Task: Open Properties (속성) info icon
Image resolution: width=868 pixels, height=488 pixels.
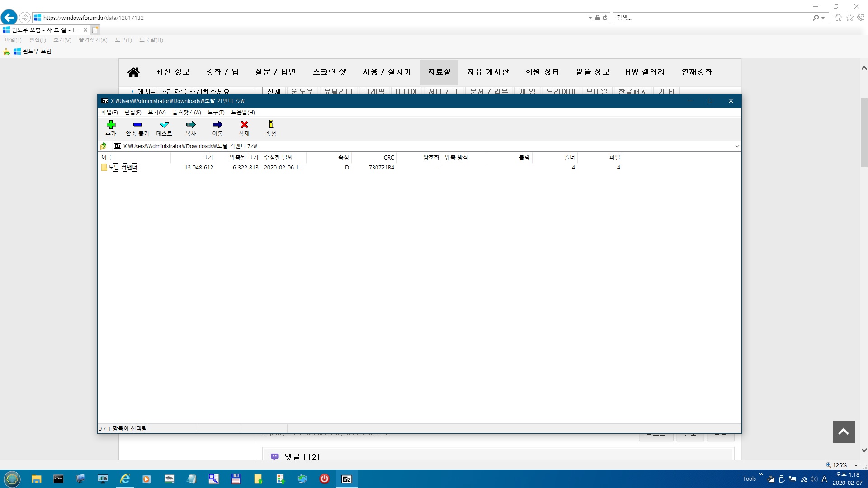Action: coord(271,124)
